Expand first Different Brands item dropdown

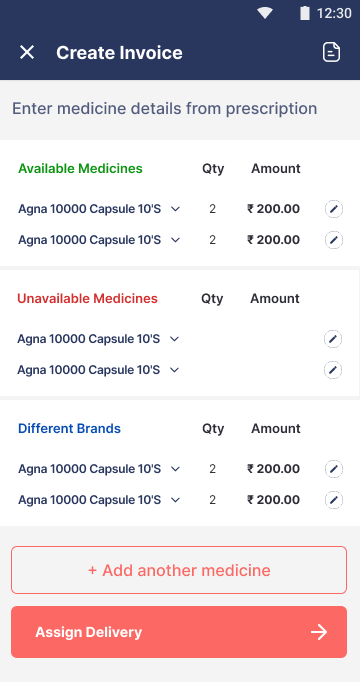click(x=175, y=469)
